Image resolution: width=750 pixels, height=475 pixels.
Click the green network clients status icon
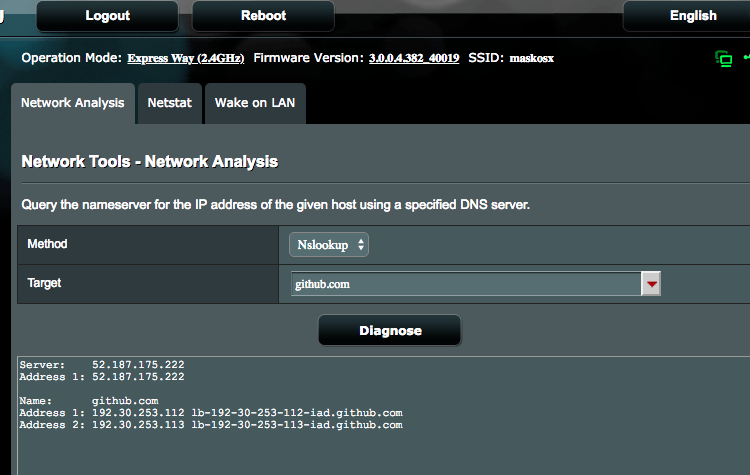723,58
